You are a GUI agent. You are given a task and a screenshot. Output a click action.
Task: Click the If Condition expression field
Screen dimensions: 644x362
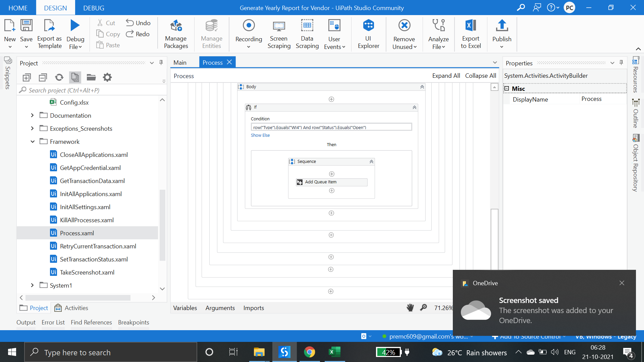pyautogui.click(x=331, y=127)
